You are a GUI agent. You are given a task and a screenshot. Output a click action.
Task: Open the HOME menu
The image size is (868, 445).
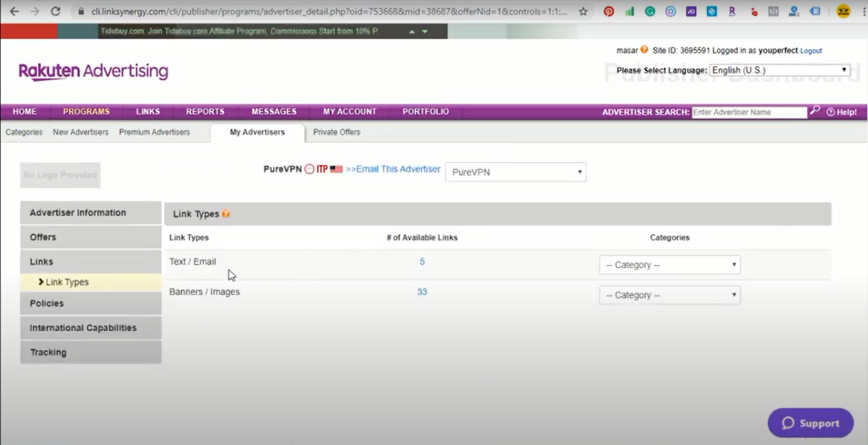(24, 112)
